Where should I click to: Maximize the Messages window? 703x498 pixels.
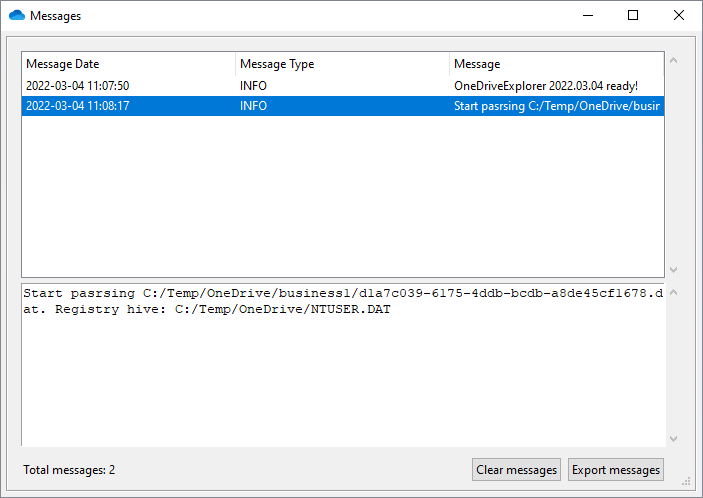(x=633, y=15)
